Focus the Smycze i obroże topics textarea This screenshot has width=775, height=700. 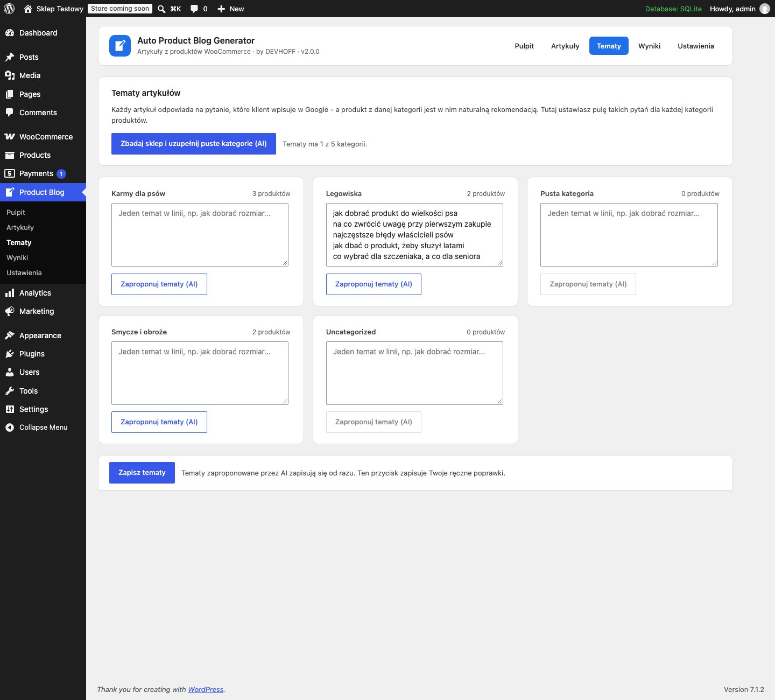200,373
